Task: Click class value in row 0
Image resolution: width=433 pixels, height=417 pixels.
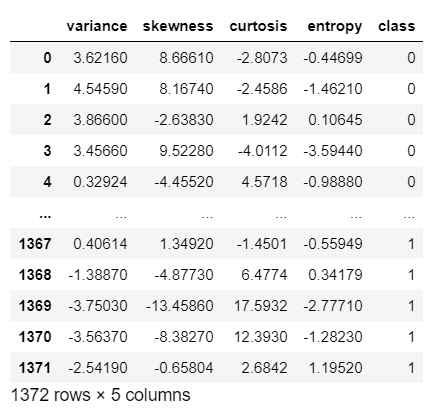Action: (411, 58)
